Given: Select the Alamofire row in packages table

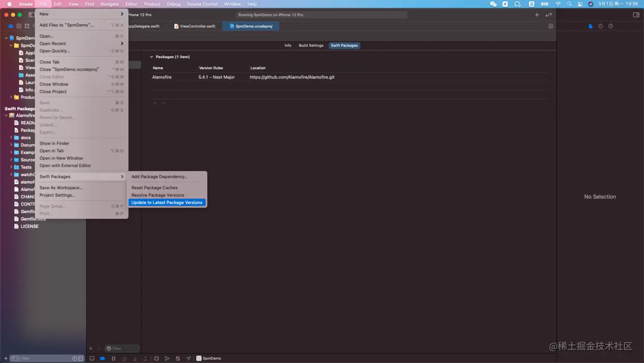Looking at the screenshot, I should coord(349,77).
